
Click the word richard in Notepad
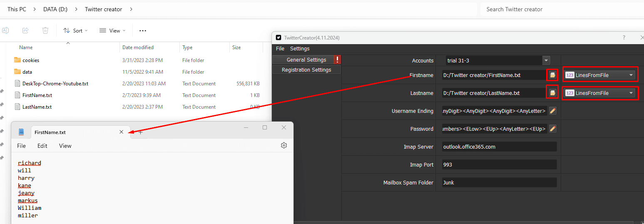click(30, 163)
